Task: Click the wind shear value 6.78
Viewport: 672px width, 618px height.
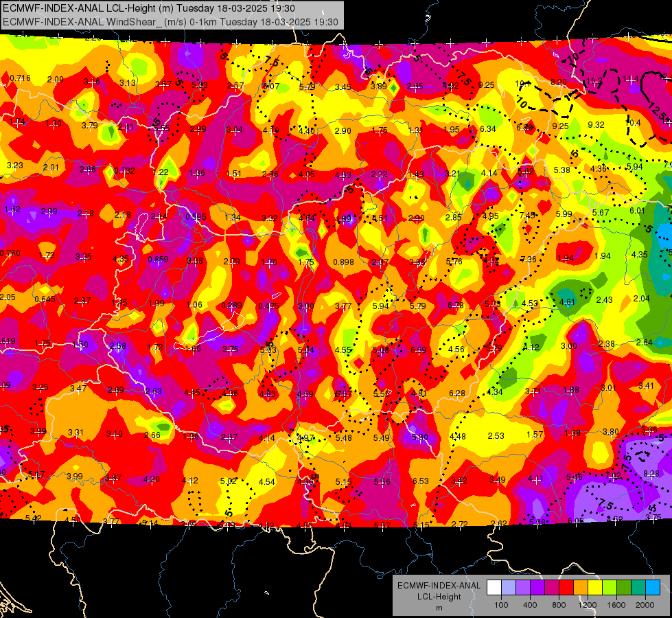Action: click(456, 306)
